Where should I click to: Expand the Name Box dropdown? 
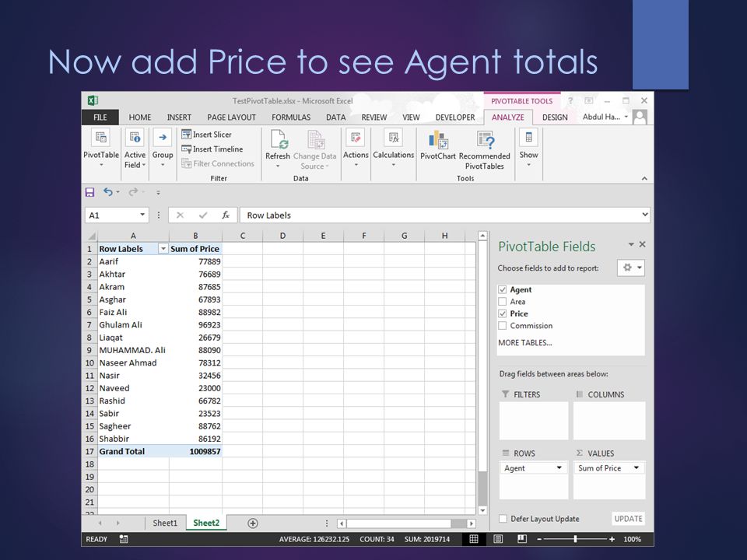pos(142,215)
